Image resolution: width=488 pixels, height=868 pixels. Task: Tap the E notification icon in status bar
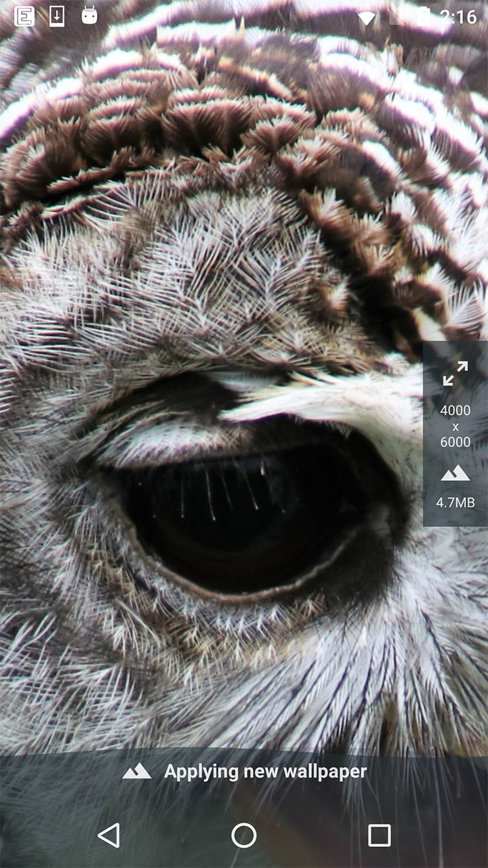click(x=24, y=16)
